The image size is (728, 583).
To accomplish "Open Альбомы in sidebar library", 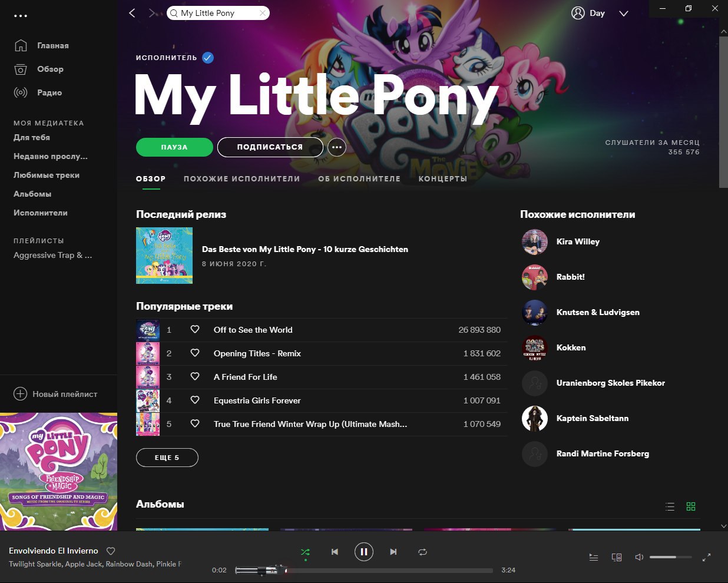I will (x=32, y=194).
